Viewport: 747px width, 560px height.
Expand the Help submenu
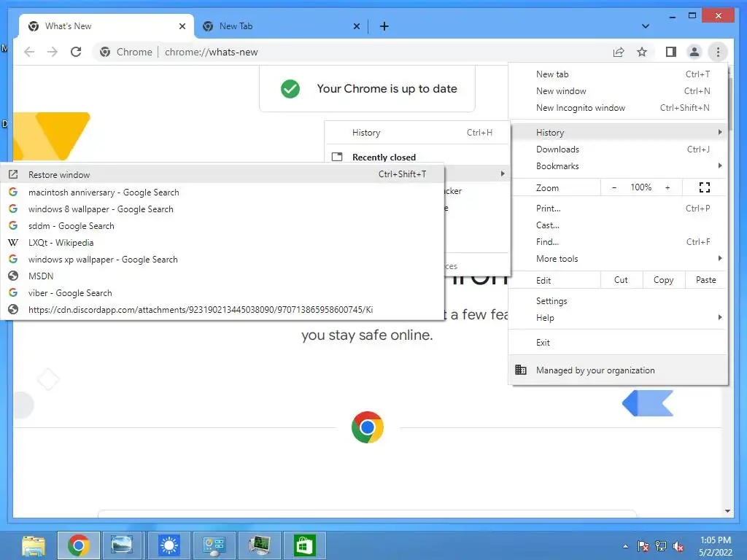tap(618, 318)
